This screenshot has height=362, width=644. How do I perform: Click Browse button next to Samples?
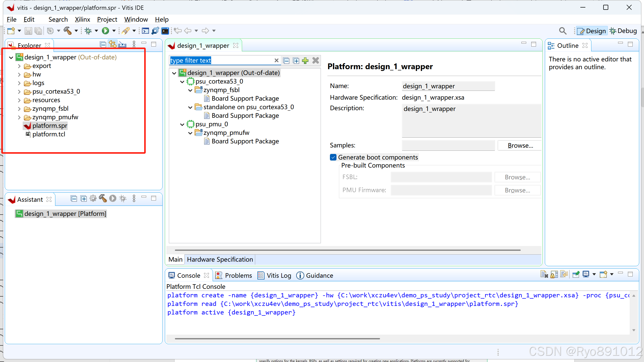pyautogui.click(x=520, y=145)
